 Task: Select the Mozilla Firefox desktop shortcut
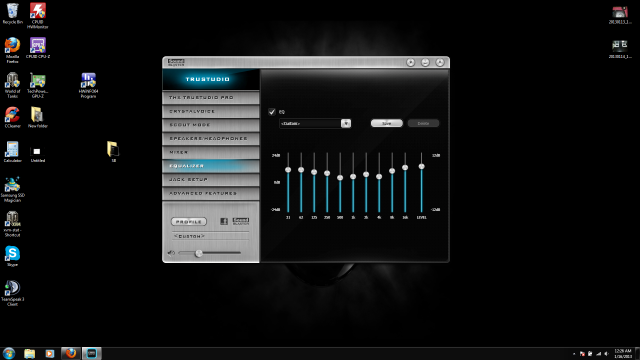pyautogui.click(x=13, y=50)
